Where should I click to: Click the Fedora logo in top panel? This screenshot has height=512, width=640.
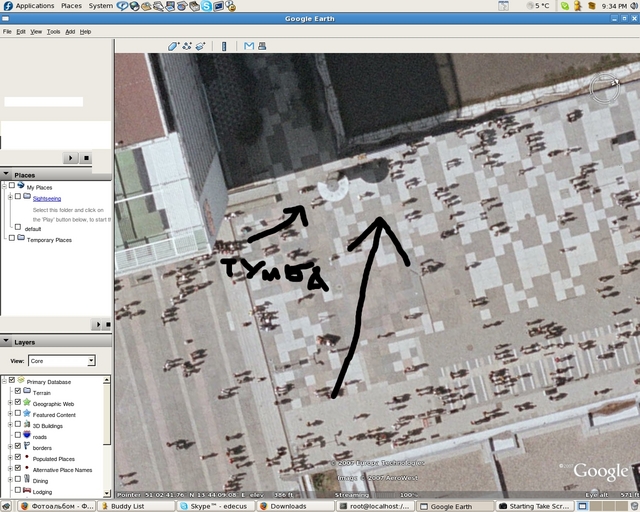point(8,6)
